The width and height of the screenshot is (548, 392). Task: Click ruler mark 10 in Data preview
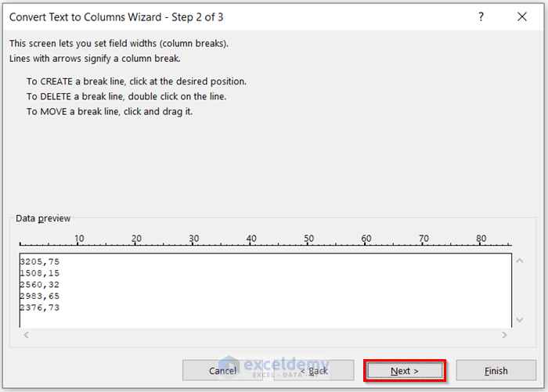tap(79, 239)
